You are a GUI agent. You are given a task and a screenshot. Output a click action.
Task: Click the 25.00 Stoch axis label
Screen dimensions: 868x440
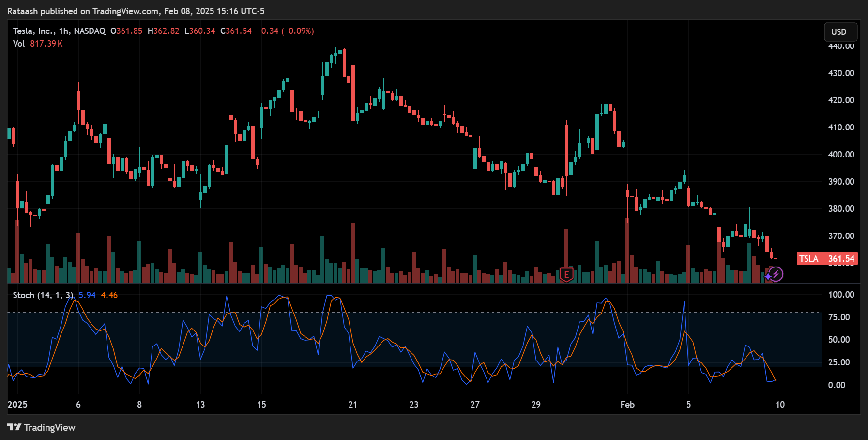(839, 362)
